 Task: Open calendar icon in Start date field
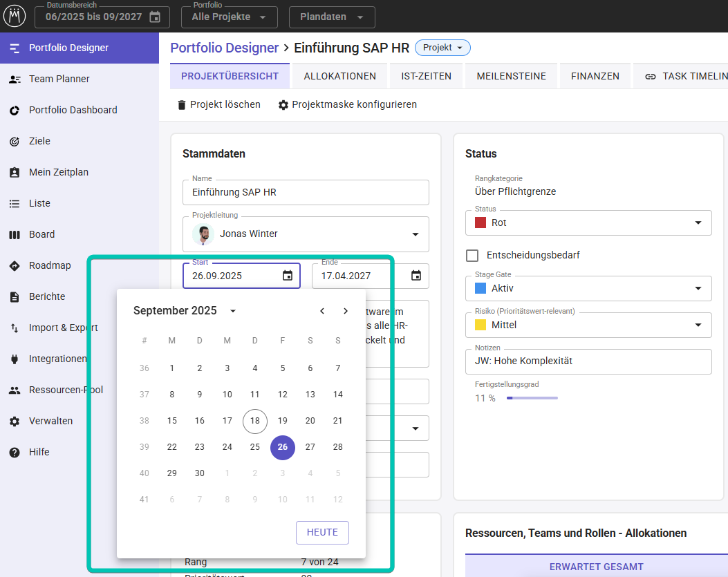[288, 276]
